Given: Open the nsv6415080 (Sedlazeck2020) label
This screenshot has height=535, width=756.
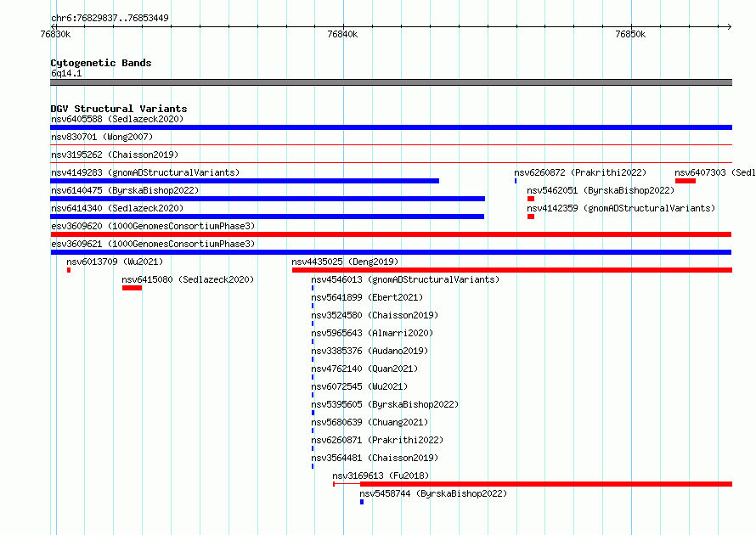Looking at the screenshot, I should point(188,279).
